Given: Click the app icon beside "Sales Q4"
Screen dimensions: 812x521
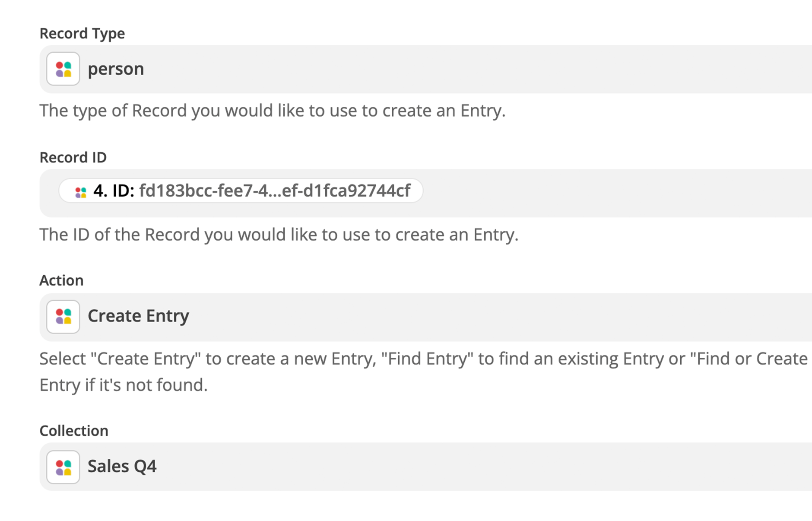Looking at the screenshot, I should coord(63,467).
